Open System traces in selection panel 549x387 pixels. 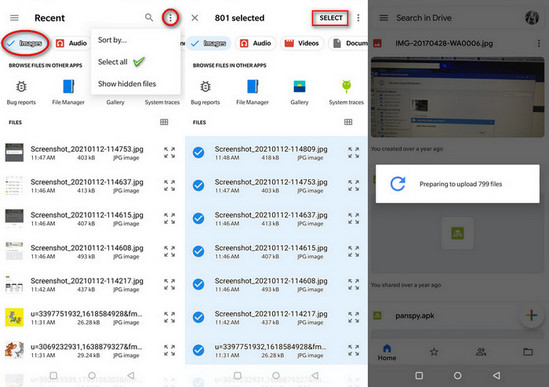point(346,92)
